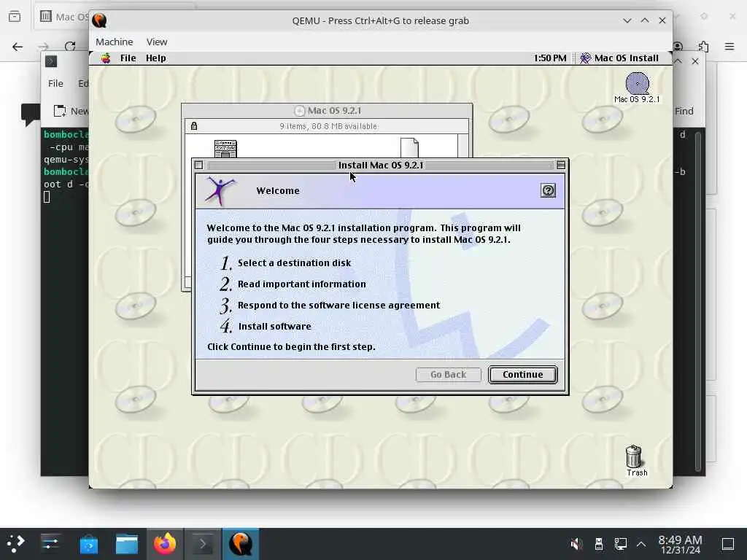Click step 1 Select a destination disk
The height and width of the screenshot is (560, 747).
pos(294,262)
